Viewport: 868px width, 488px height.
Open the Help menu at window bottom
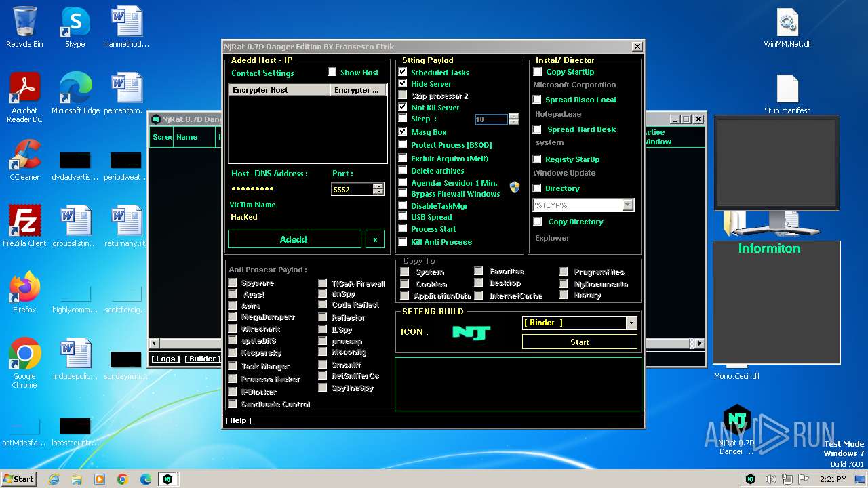click(238, 420)
